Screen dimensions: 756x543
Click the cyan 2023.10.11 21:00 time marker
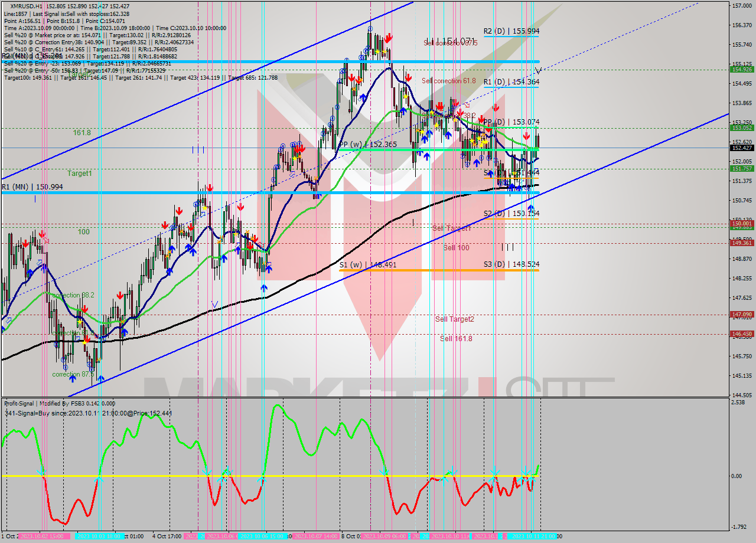(x=532, y=537)
